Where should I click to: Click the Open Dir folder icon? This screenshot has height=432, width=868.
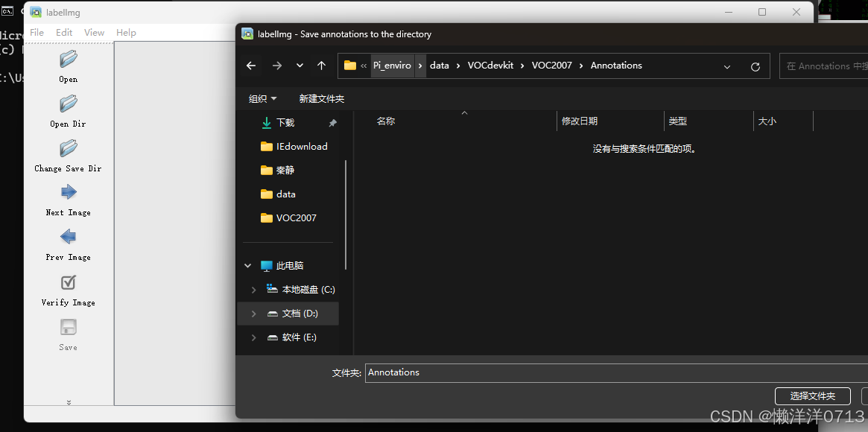[x=68, y=104]
